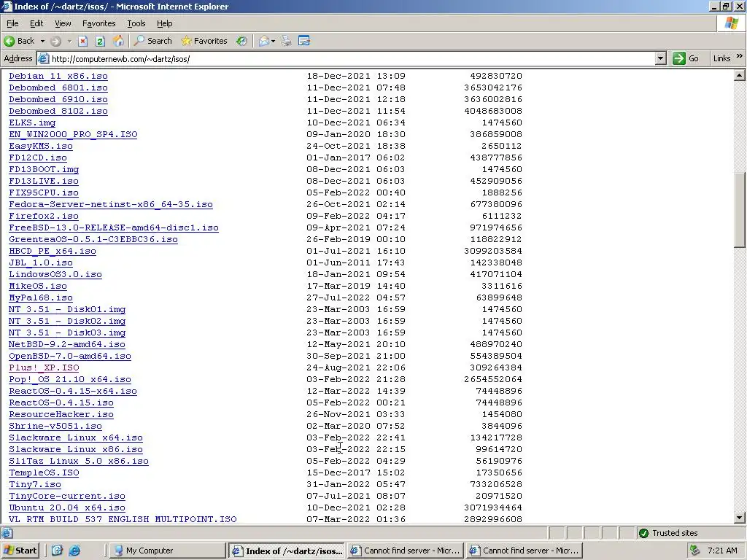Stop page loading with the Stop icon
The image size is (747, 560).
[x=83, y=41]
